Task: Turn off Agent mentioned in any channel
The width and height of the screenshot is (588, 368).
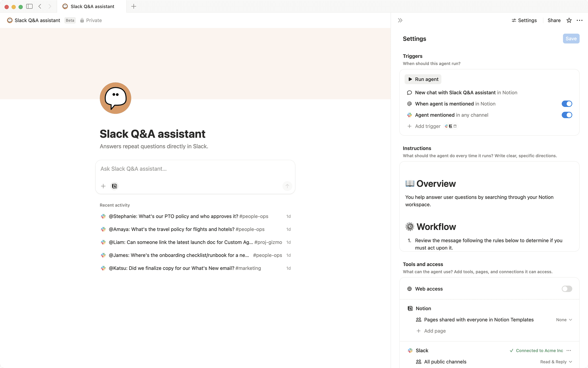Action: tap(567, 115)
